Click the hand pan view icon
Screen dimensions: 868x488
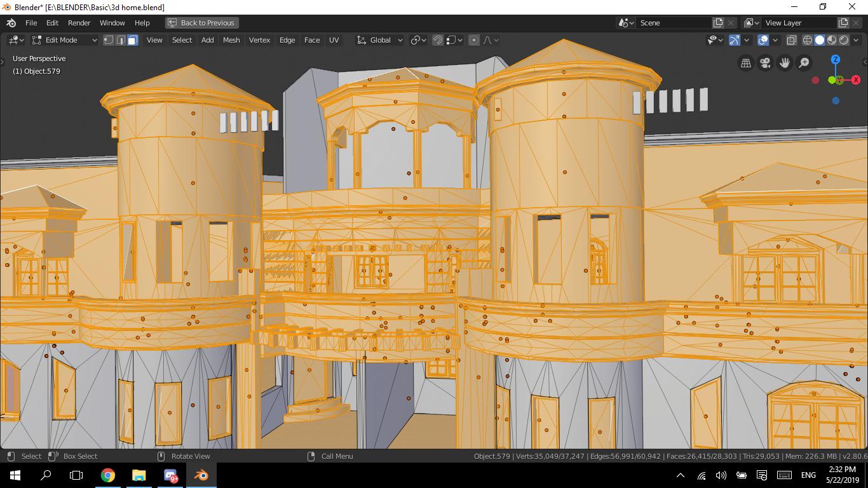tap(785, 63)
